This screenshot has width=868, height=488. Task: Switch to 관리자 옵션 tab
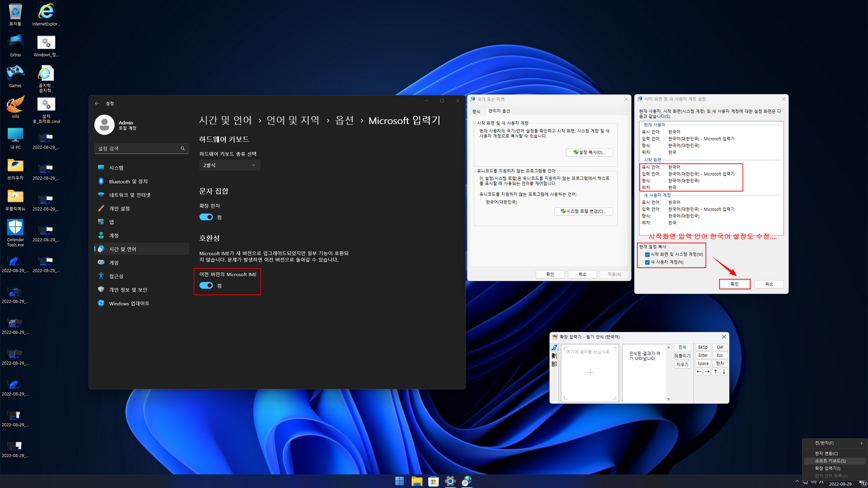click(499, 111)
